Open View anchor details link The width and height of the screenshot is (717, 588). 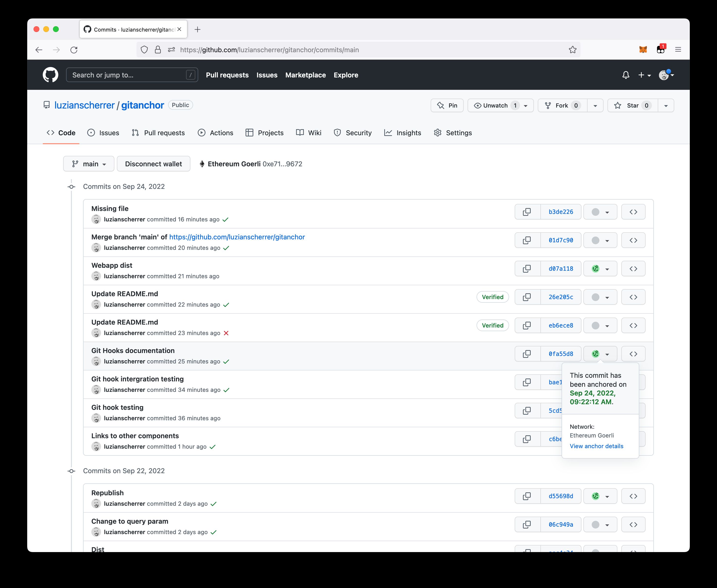point(596,446)
